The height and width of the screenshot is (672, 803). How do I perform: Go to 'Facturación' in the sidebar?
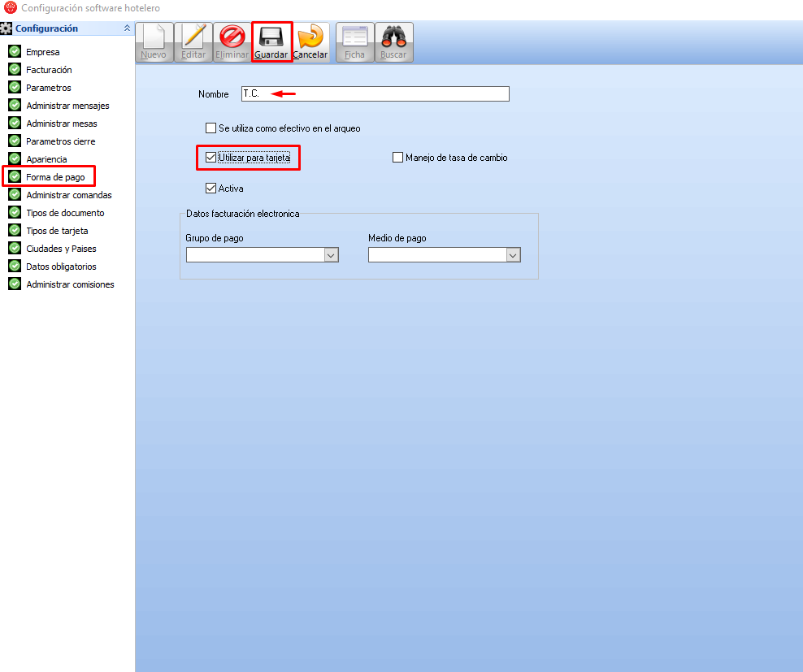point(49,70)
